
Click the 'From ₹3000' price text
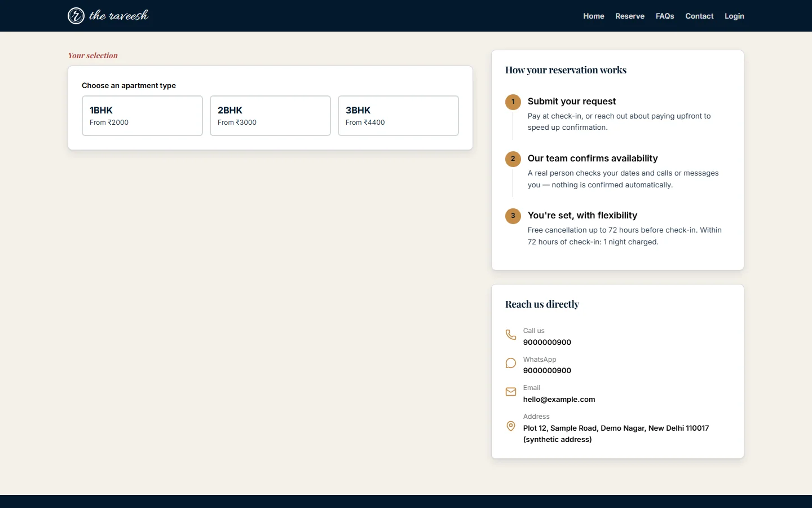[x=237, y=122]
